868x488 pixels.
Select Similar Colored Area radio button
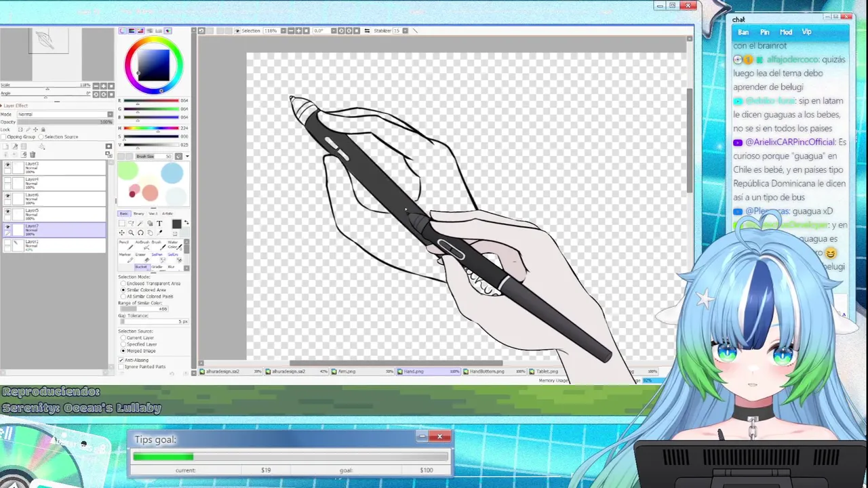123,290
